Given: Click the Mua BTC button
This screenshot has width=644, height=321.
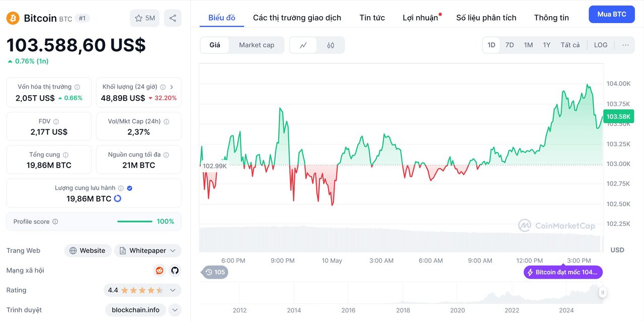Looking at the screenshot, I should (612, 14).
